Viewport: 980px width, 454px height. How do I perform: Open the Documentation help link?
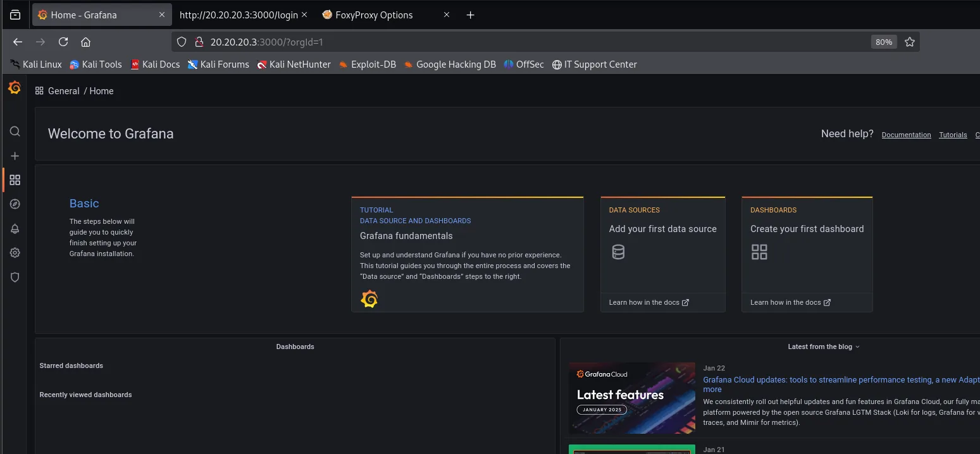pos(906,135)
